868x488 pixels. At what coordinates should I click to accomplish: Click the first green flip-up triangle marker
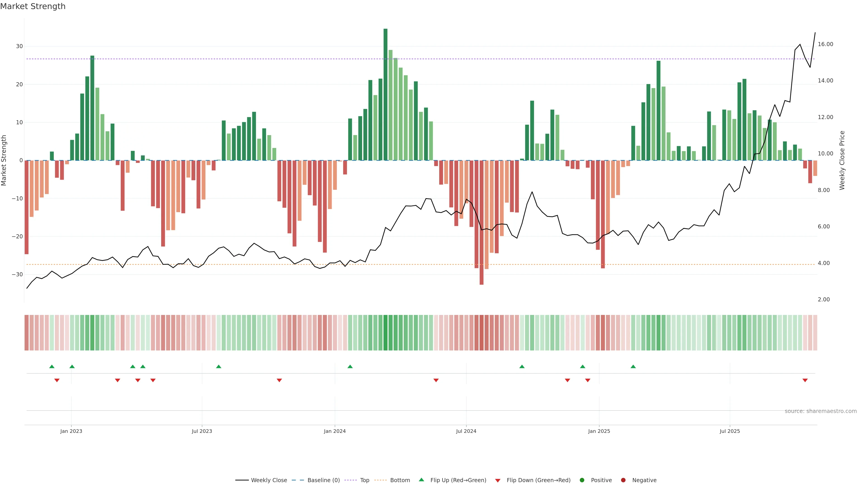[52, 366]
